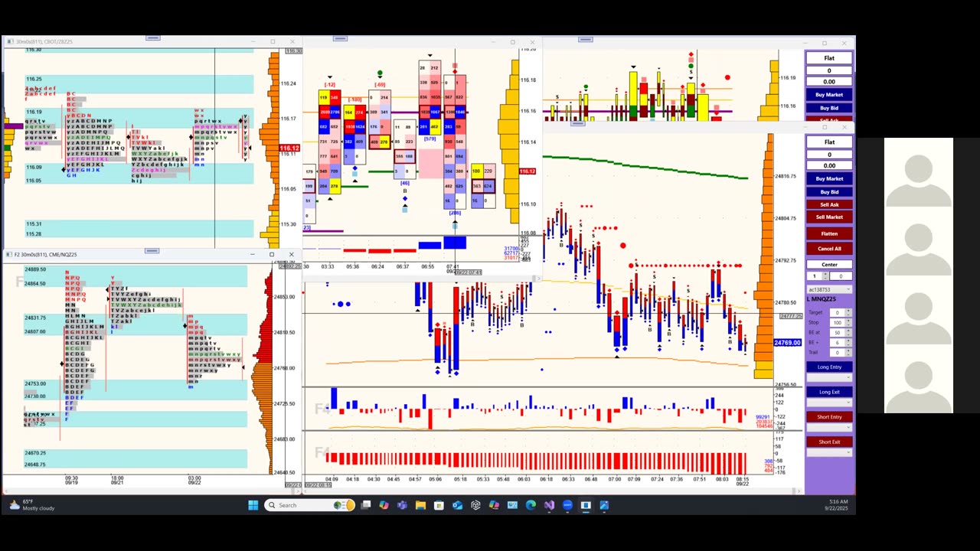Open the dropdown under Long Exit
Image resolution: width=980 pixels, height=551 pixels.
click(829, 403)
